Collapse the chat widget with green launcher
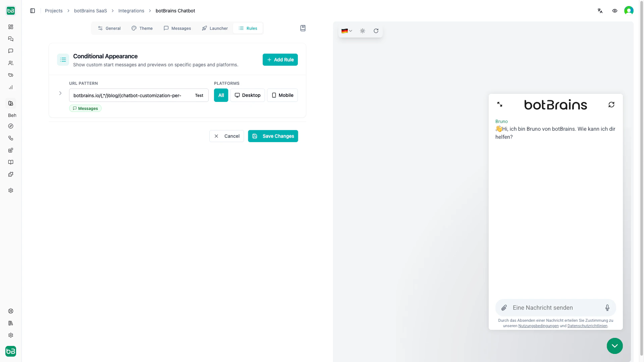 point(615,346)
